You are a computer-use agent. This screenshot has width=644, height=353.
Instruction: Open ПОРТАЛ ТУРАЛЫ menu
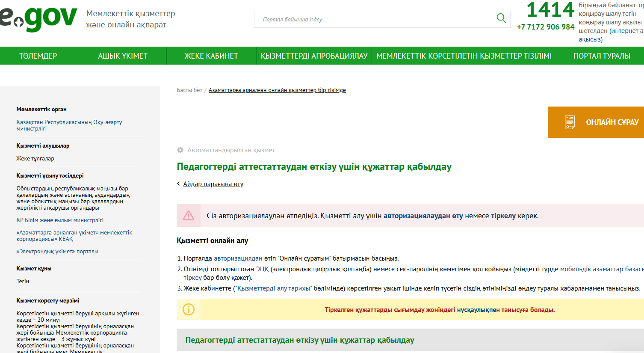(602, 56)
